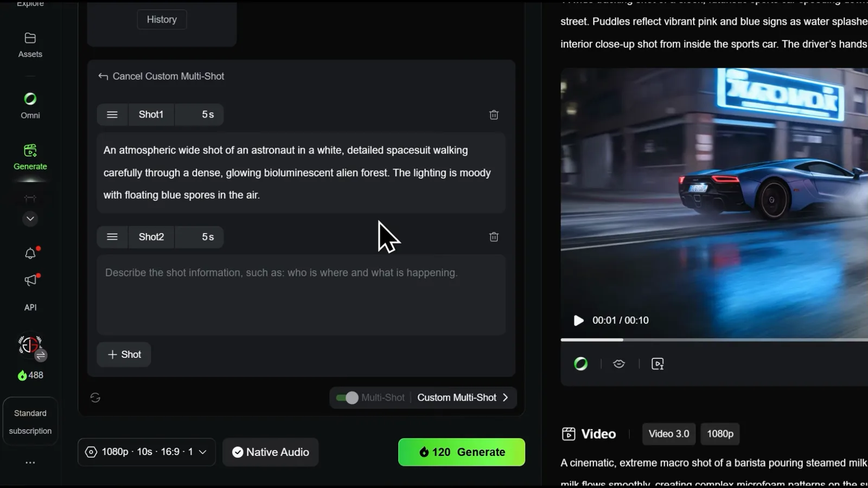Cancel Custom Multi-Shot mode
The image size is (868, 488).
[161, 76]
